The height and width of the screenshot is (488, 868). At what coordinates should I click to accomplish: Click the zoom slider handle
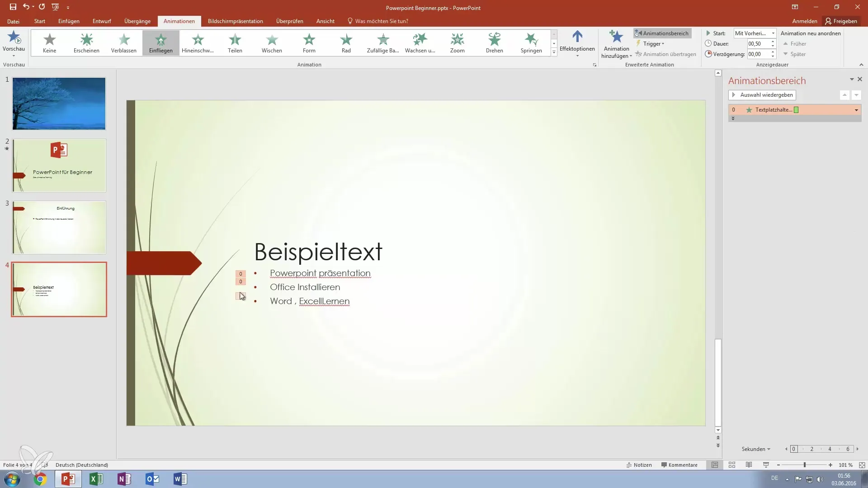pos(805,465)
